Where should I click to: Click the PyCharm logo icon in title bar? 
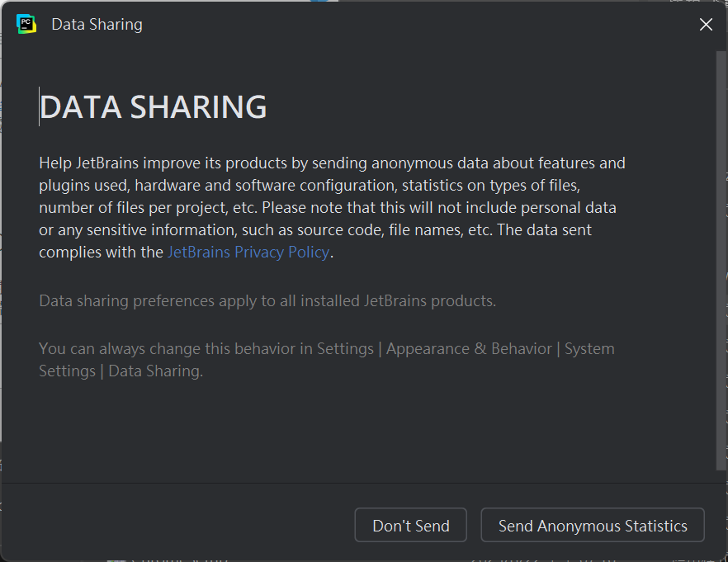26,24
